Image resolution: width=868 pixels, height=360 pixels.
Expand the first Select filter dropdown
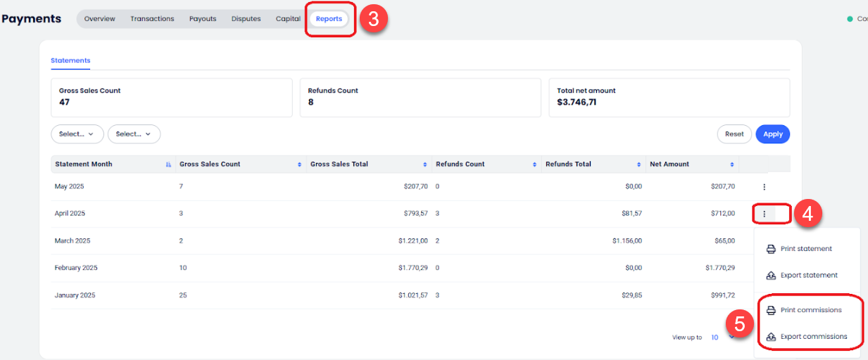77,134
